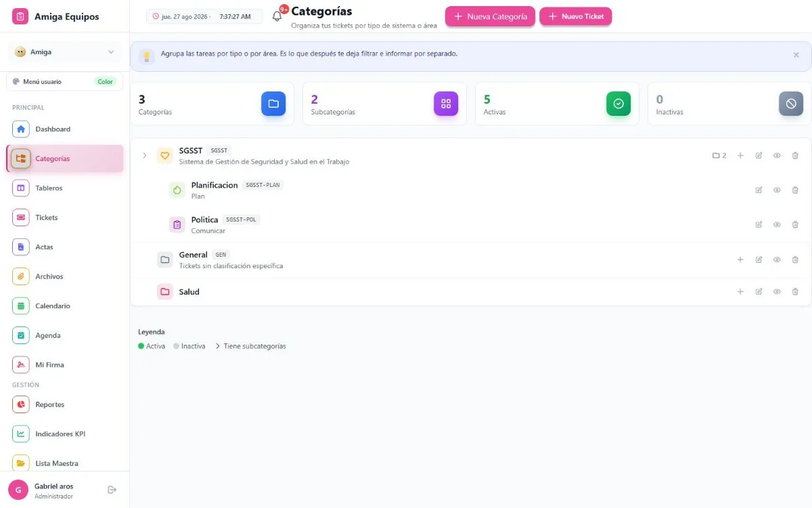
Task: Delete the General category
Action: tap(795, 259)
